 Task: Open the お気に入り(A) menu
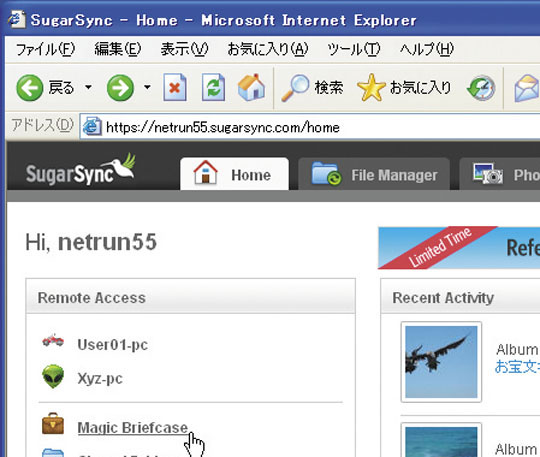(x=268, y=49)
